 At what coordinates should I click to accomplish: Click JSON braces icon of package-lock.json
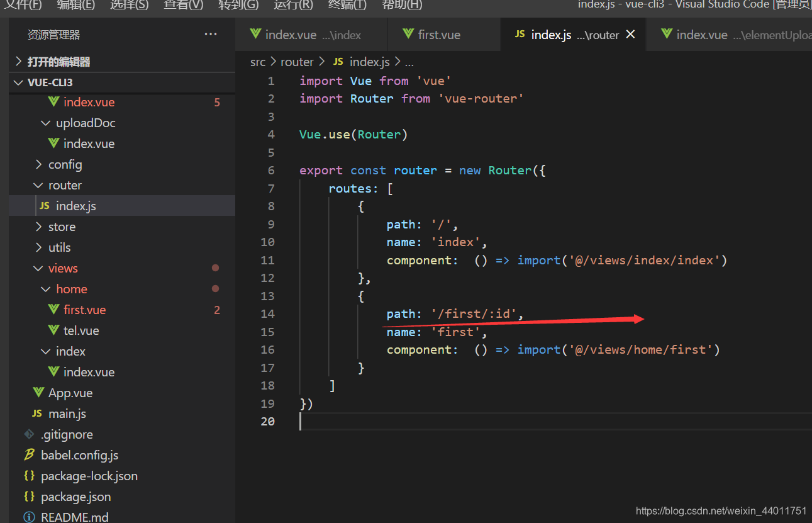click(x=29, y=476)
